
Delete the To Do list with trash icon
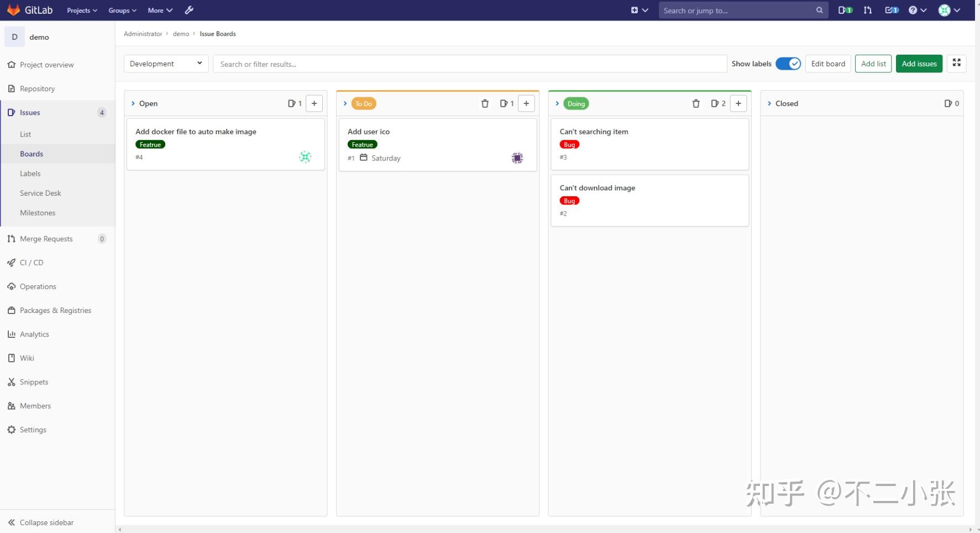pos(485,103)
